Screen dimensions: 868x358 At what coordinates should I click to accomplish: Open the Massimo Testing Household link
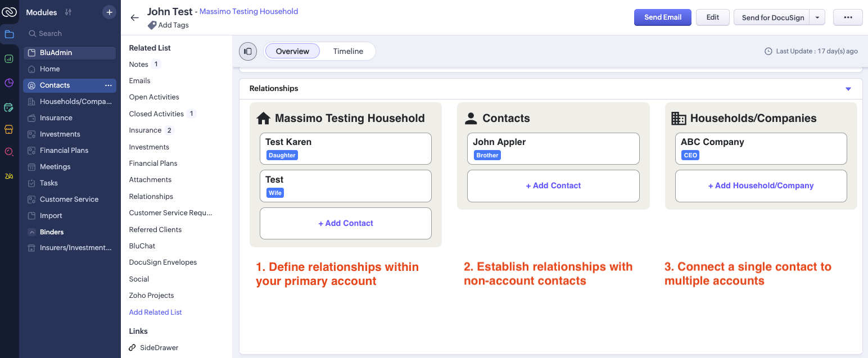[248, 11]
